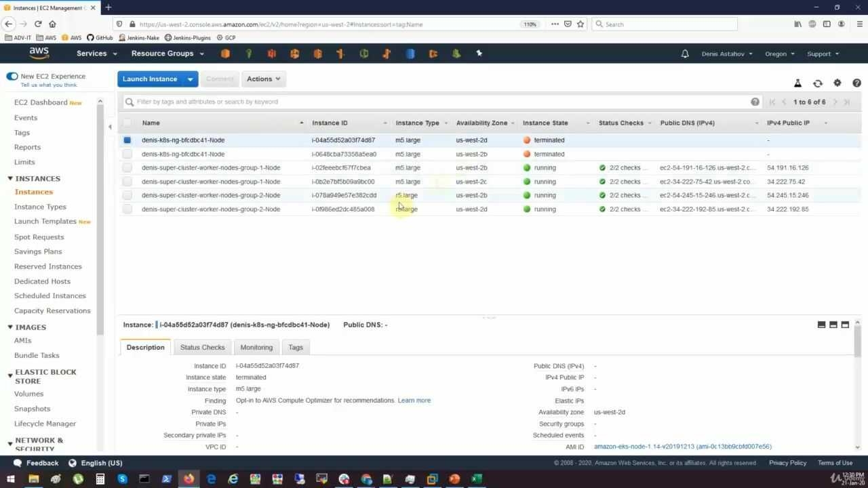Image resolution: width=868 pixels, height=488 pixels.
Task: Switch to the Status Checks tab
Action: coord(202,347)
